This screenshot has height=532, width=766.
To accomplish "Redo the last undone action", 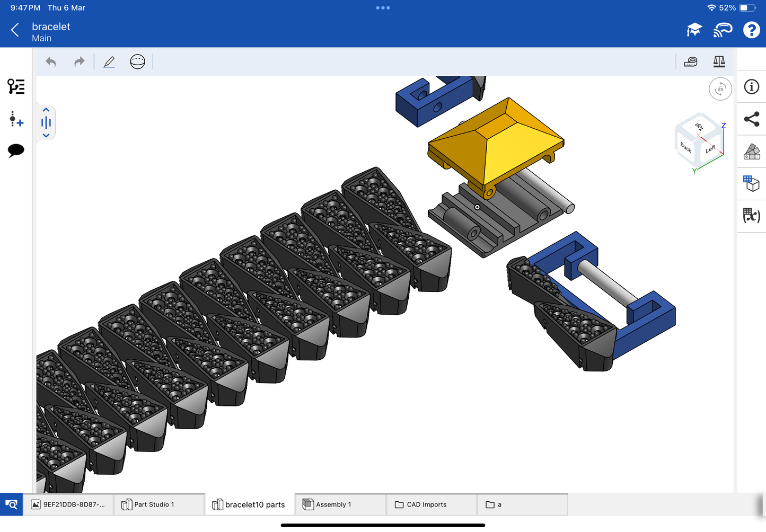I will [79, 62].
